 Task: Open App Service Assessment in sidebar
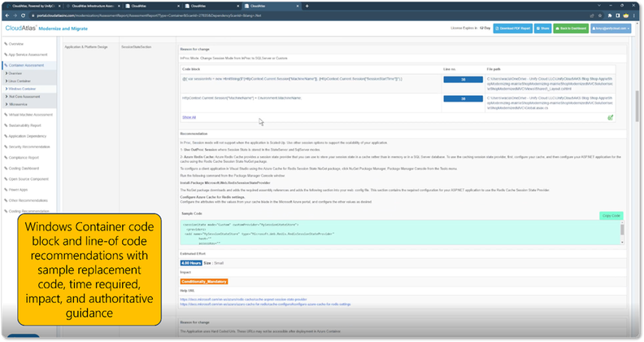coord(28,55)
